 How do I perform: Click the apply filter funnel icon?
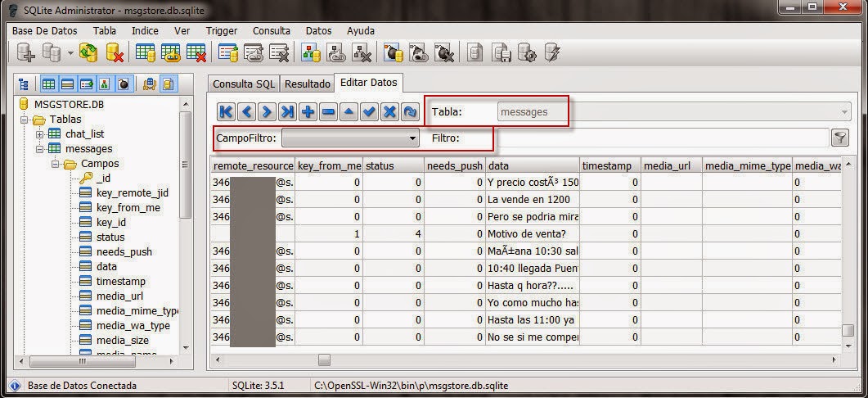[839, 138]
